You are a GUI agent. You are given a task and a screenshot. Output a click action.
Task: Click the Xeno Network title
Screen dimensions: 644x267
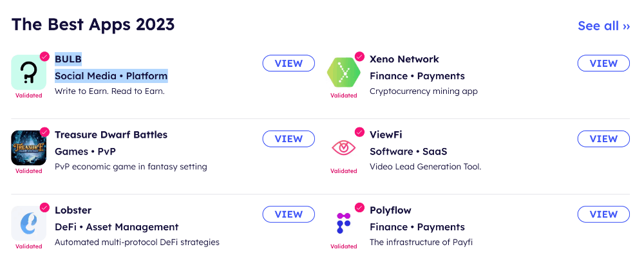404,59
